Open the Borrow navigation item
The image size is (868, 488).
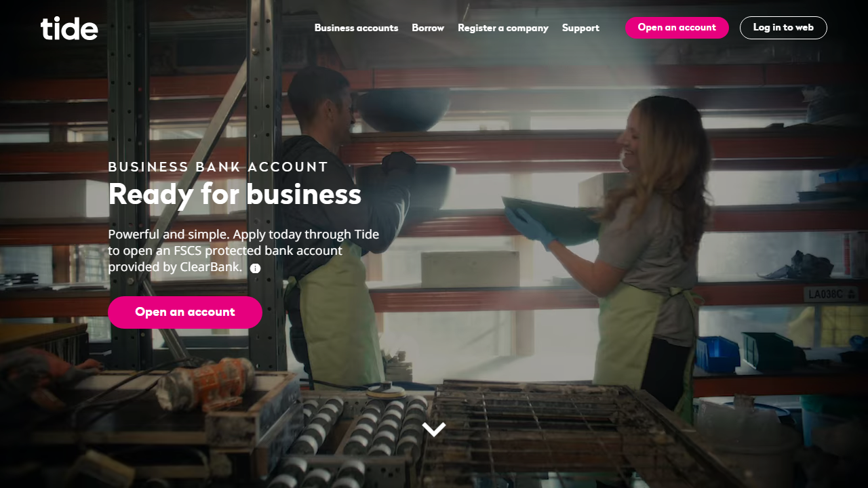point(428,28)
